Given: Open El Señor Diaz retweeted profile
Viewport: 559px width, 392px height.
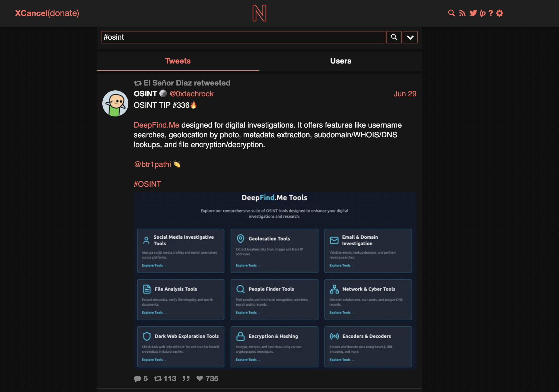Looking at the screenshot, I should click(x=187, y=83).
